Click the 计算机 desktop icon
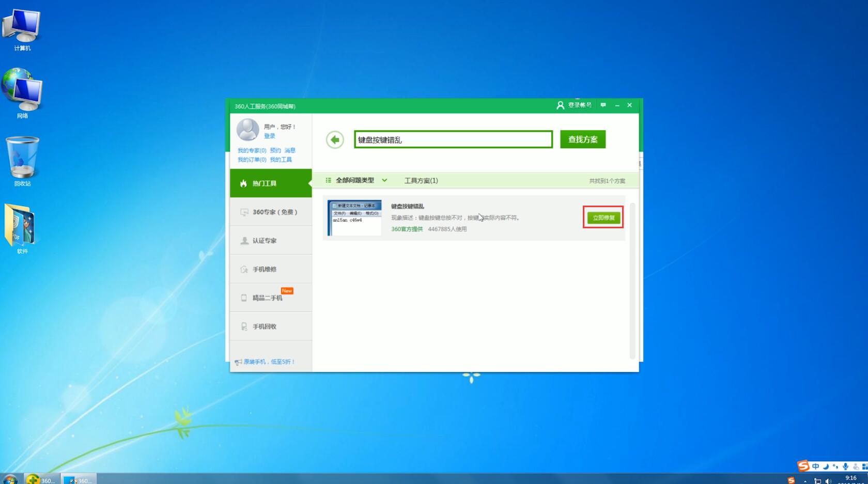Screen dimensions: 868x484 (x=22, y=30)
